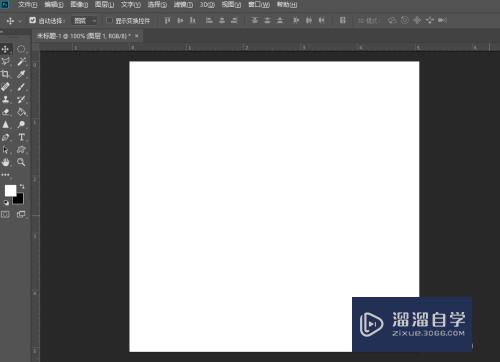Align left edges in options bar
Viewport: 500px width, 362px height.
pyautogui.click(x=209, y=21)
